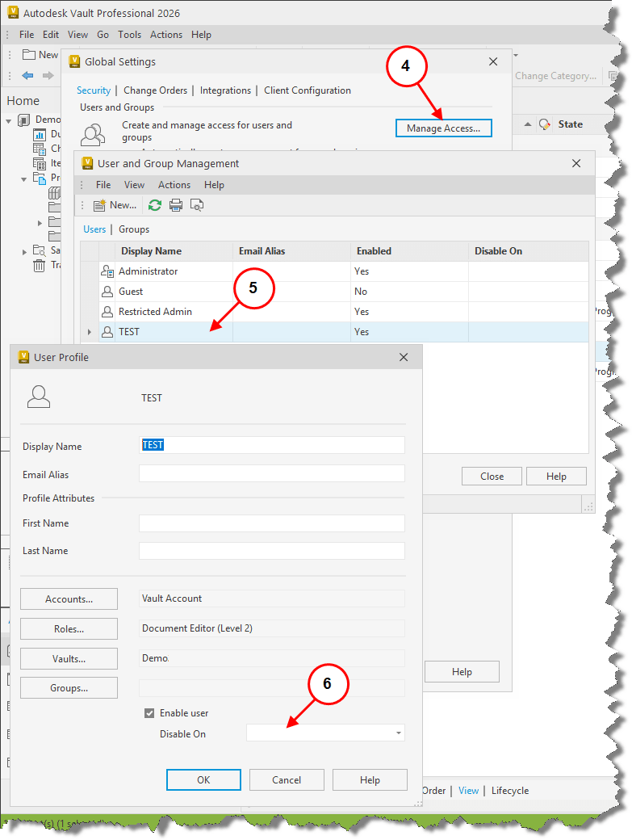
Task: Click Close in User and Group Management
Action: 492,477
